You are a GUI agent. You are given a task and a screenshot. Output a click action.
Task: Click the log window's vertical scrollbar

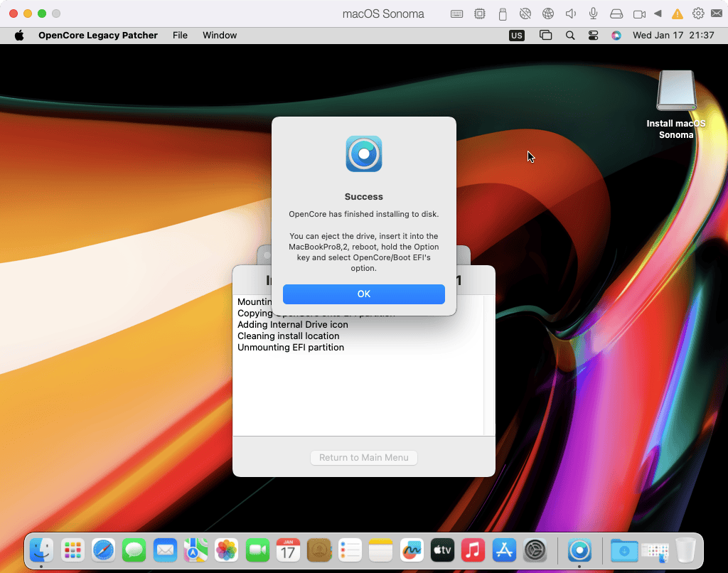pyautogui.click(x=489, y=364)
